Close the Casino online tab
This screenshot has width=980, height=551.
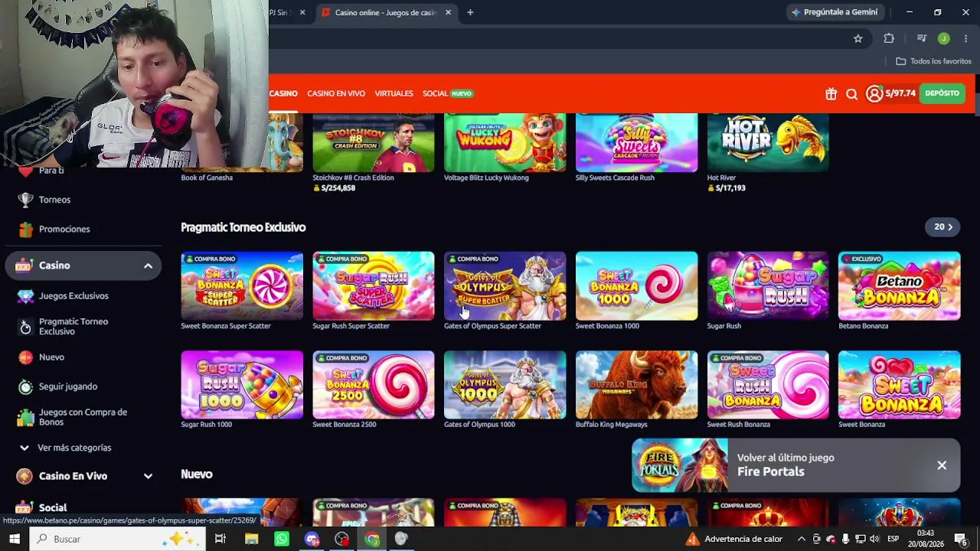click(x=448, y=12)
